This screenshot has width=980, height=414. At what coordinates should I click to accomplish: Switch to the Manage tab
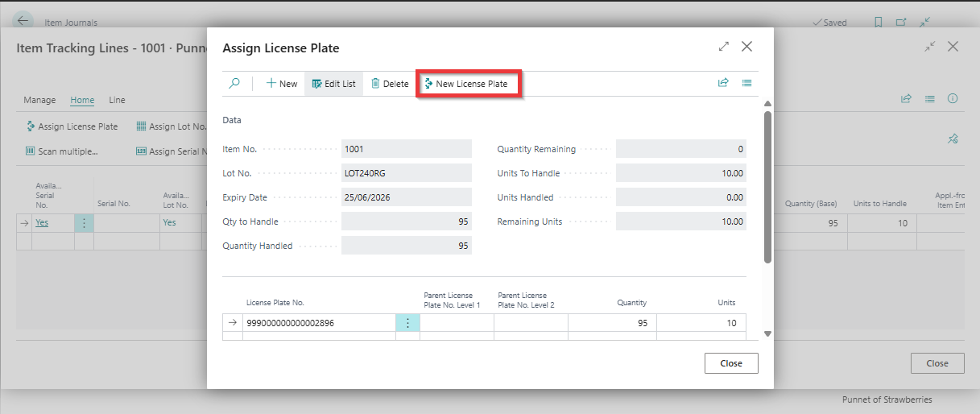tap(39, 100)
